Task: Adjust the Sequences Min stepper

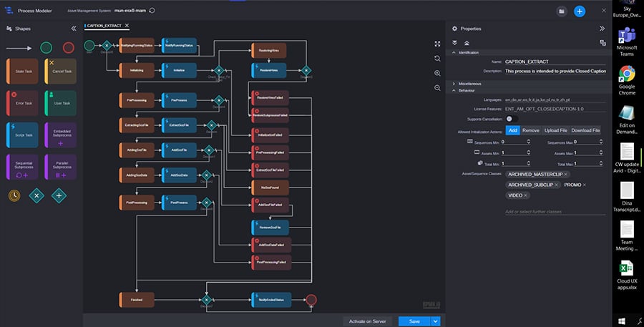Action: pos(529,142)
